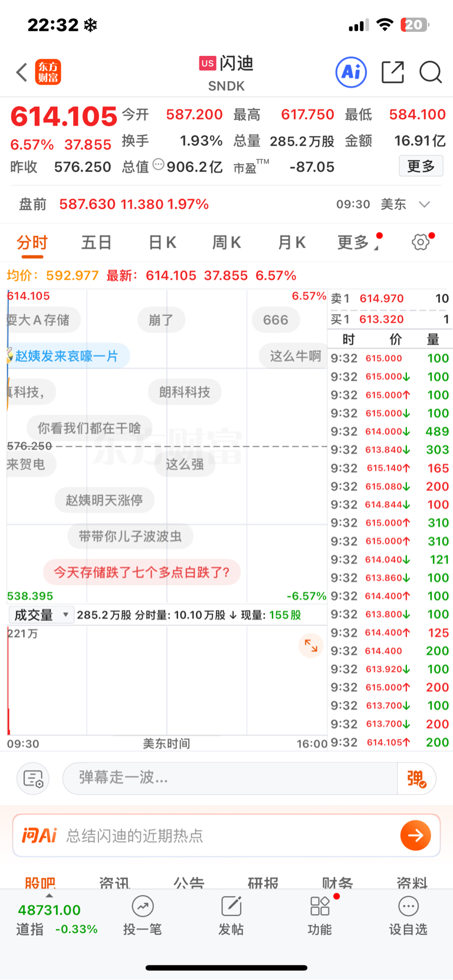Tap the 量 column header
Viewport: 453px width, 980px height.
[433, 339]
